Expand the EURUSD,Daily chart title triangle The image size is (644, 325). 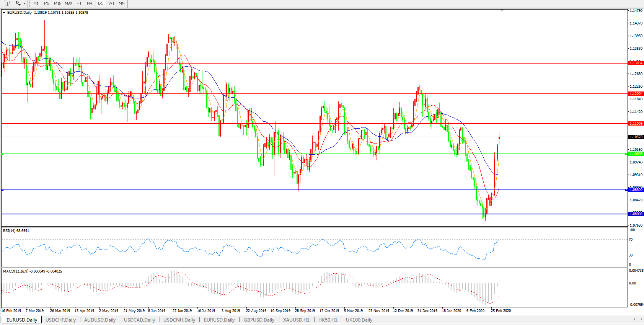pyautogui.click(x=4, y=13)
